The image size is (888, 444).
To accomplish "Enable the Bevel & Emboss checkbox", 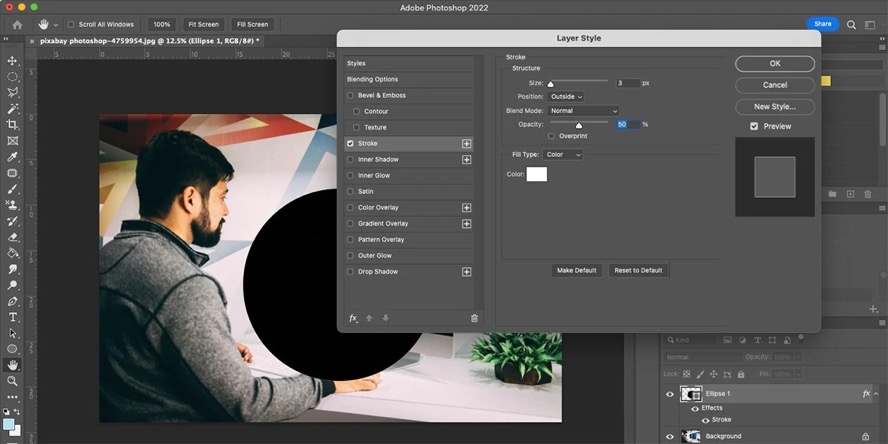I will coord(351,96).
